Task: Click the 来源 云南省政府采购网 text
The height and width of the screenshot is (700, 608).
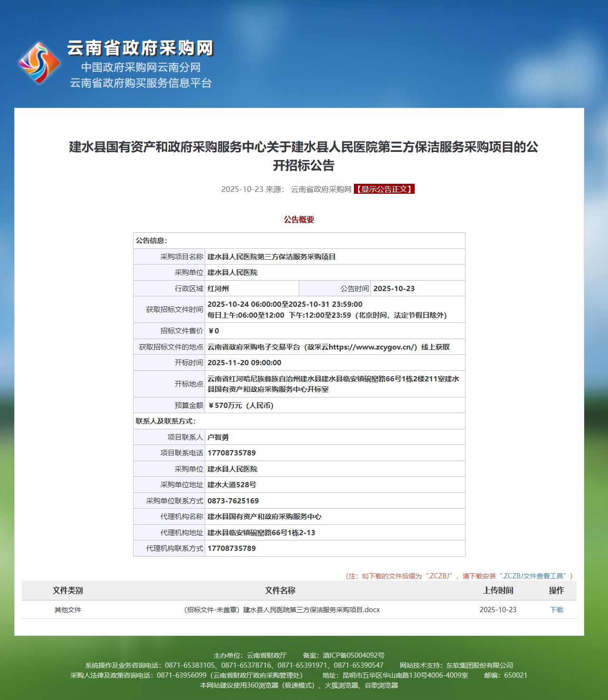Action: pyautogui.click(x=308, y=189)
